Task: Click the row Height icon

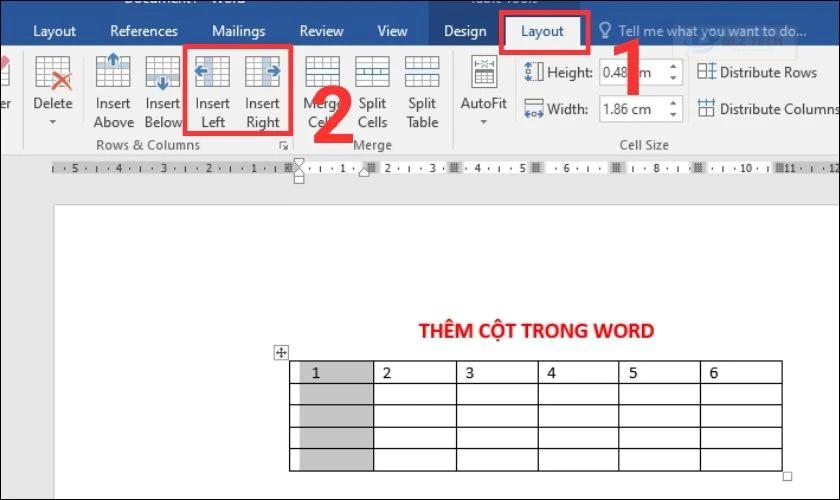Action: [534, 72]
